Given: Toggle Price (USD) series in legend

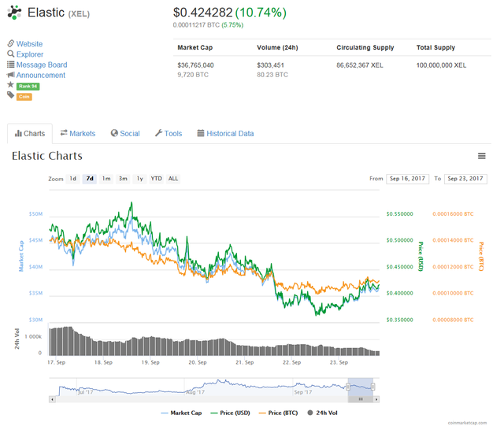Looking at the screenshot, I should point(230,413).
